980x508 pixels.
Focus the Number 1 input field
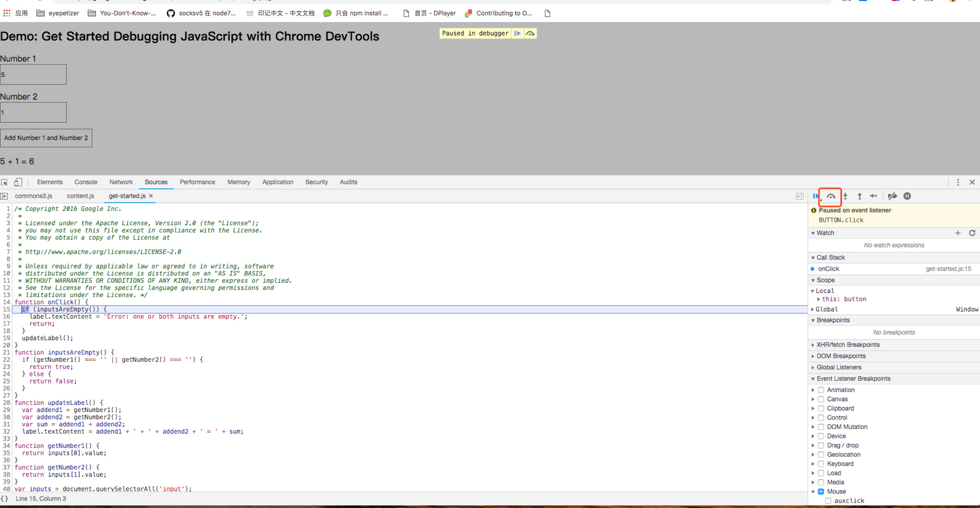click(33, 74)
